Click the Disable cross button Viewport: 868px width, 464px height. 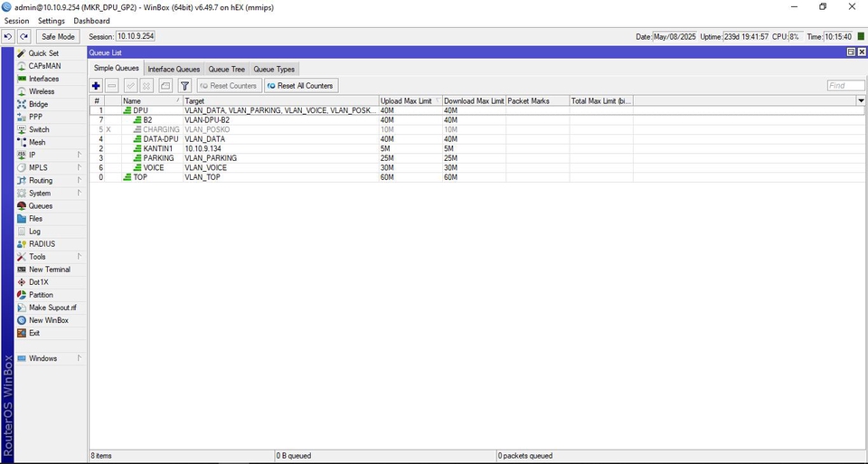(146, 86)
